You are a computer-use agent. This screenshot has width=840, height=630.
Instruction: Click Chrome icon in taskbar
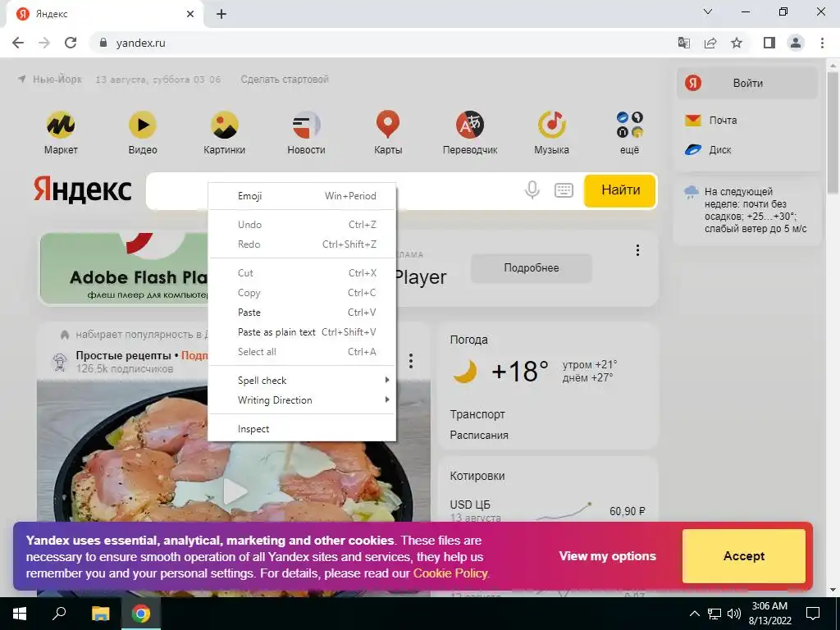141,614
